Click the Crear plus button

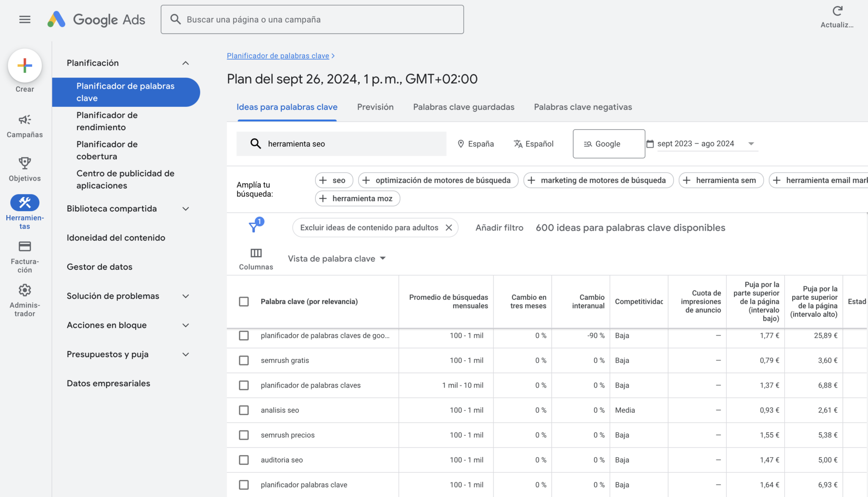click(x=25, y=65)
